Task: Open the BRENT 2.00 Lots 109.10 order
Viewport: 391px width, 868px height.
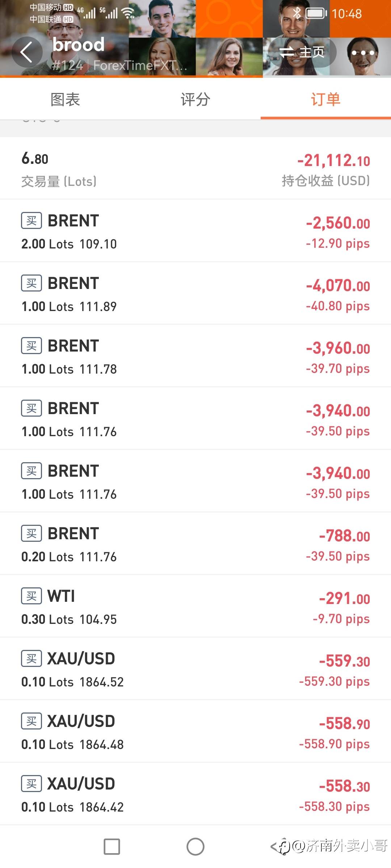Action: pos(195,231)
